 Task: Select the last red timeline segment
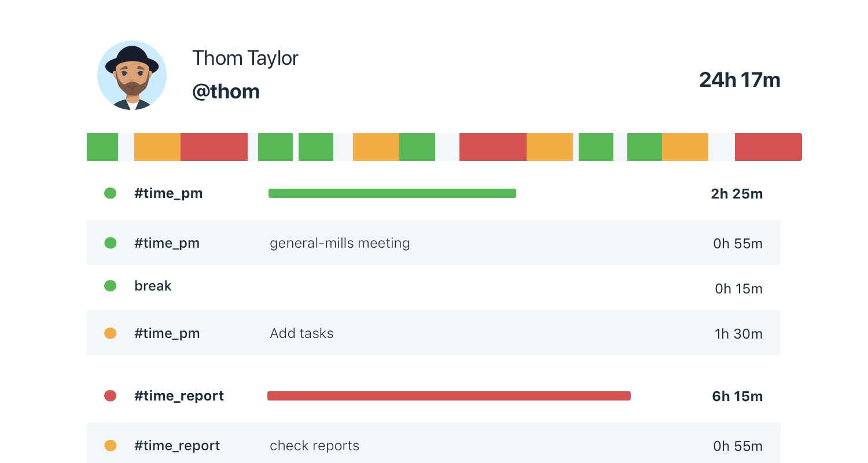click(x=768, y=147)
